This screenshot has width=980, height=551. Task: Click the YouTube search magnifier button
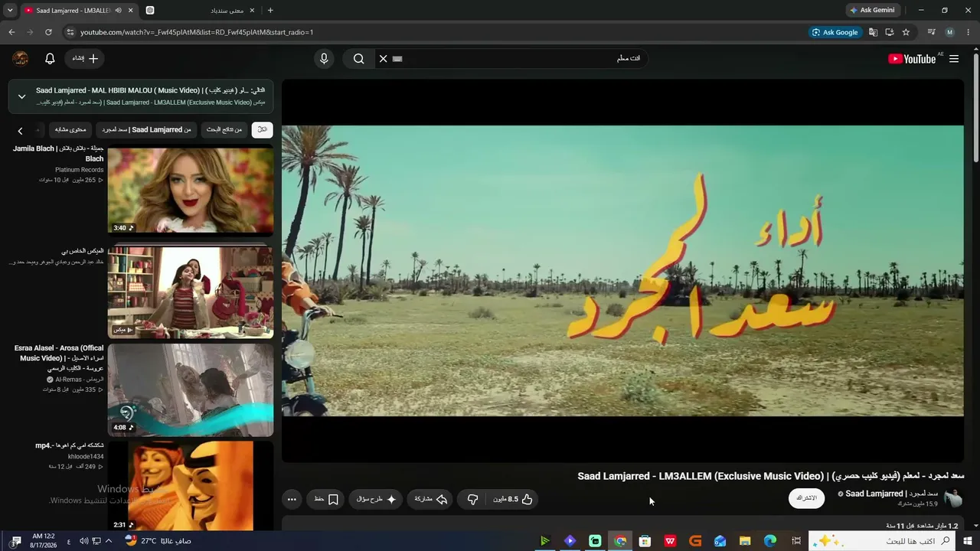tap(358, 59)
